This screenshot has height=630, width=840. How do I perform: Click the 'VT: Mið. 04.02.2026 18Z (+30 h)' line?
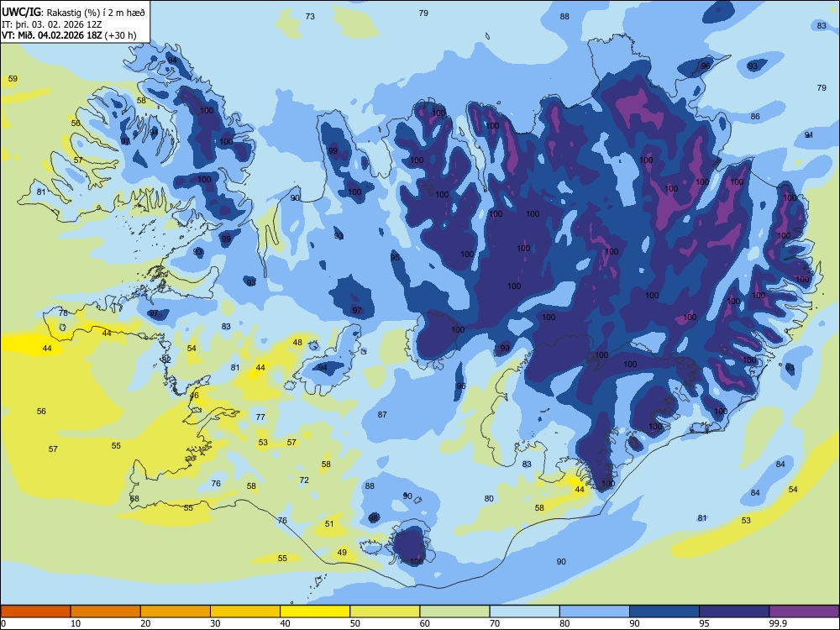point(69,35)
